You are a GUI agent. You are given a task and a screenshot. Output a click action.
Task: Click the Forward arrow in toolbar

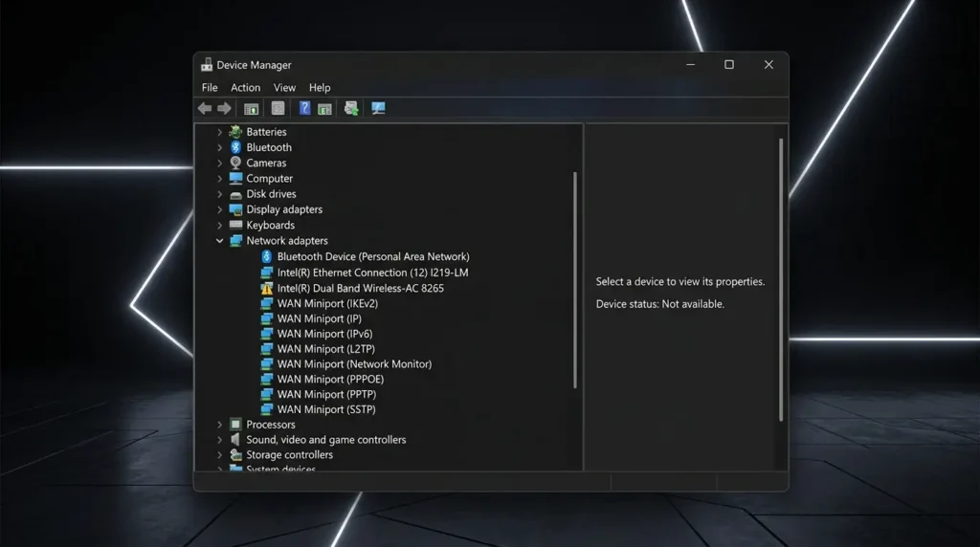pyautogui.click(x=224, y=108)
